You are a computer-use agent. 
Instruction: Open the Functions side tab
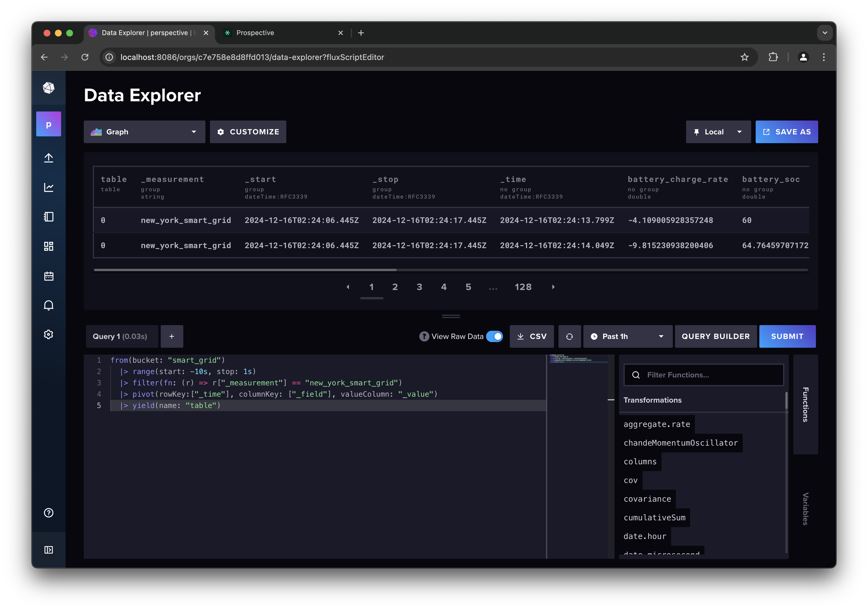(806, 404)
